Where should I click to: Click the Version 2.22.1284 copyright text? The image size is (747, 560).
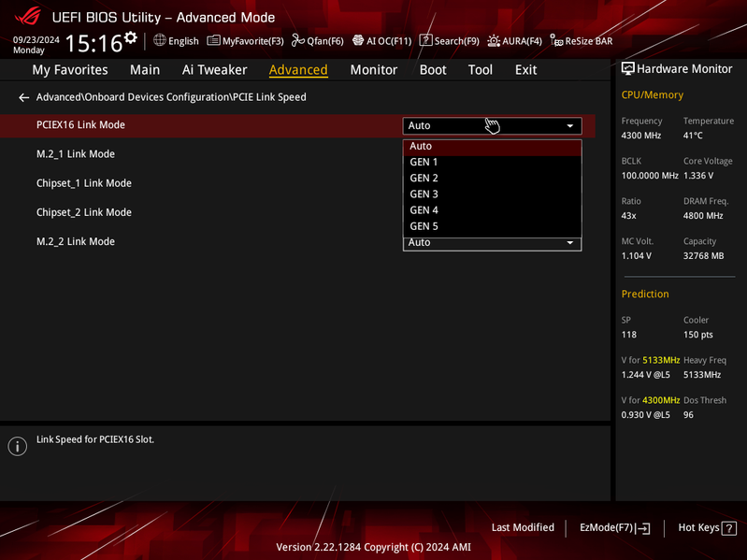(374, 548)
